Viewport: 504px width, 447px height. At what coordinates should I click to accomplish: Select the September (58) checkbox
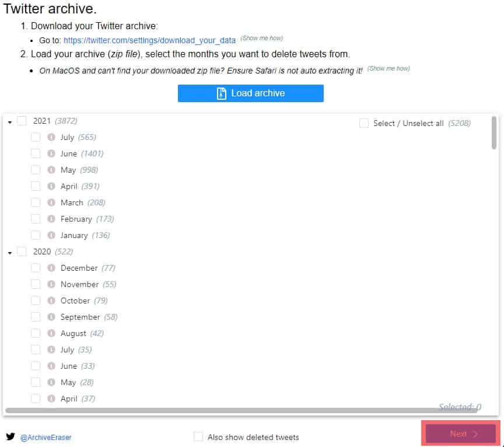[36, 317]
